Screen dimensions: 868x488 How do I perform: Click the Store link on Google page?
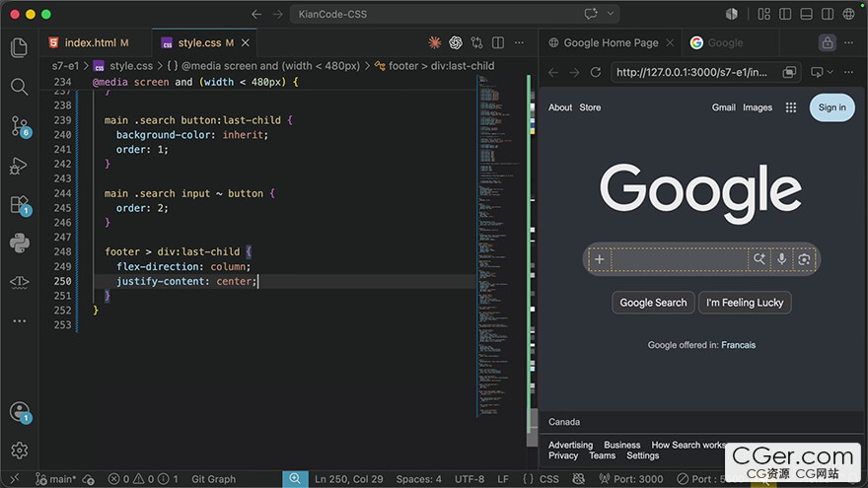590,107
